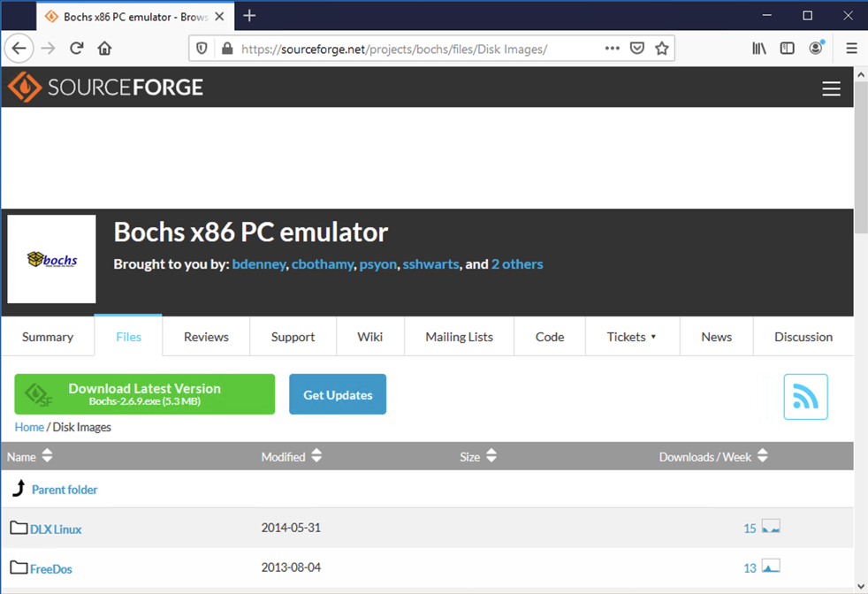Open psyon's profile link
The width and height of the screenshot is (868, 594).
coord(378,264)
